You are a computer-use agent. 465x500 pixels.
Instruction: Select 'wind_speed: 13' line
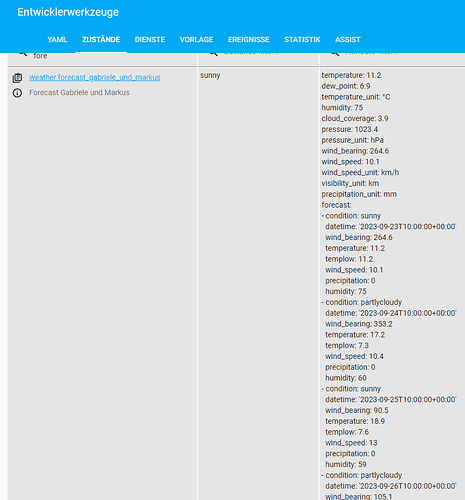[351, 443]
